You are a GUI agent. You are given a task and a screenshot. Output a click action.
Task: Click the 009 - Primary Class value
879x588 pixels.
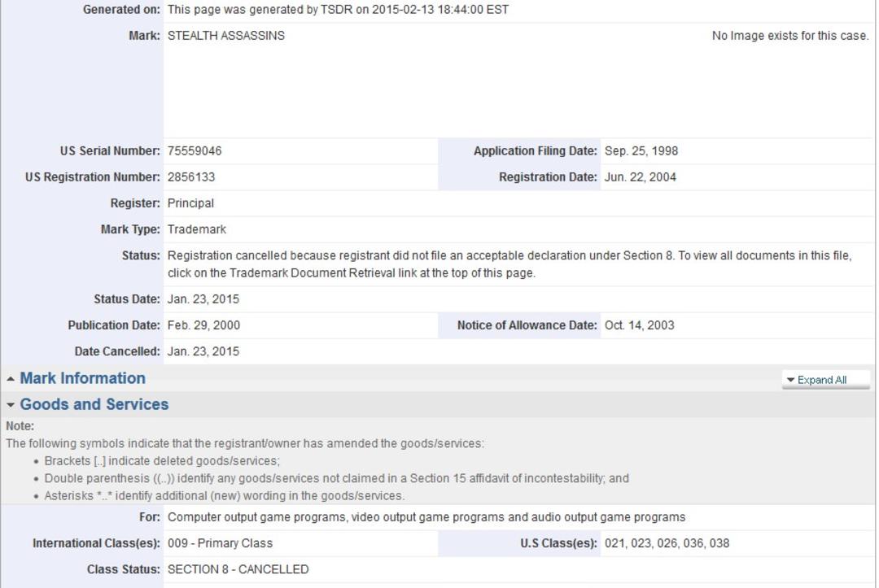pos(220,543)
